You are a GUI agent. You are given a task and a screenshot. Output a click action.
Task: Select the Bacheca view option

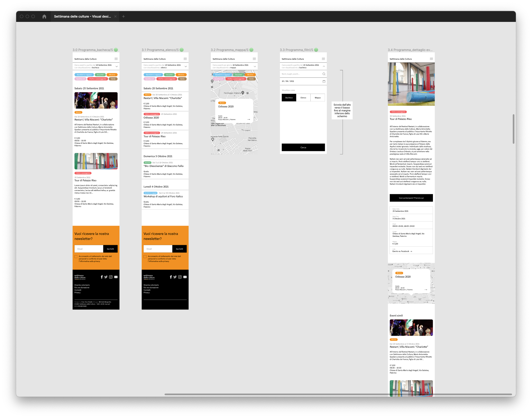(289, 98)
